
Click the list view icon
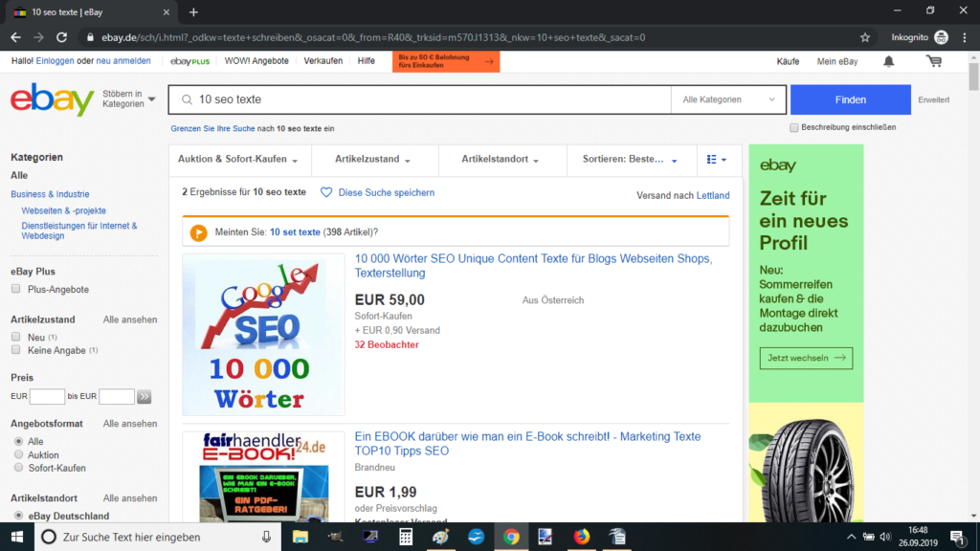711,160
